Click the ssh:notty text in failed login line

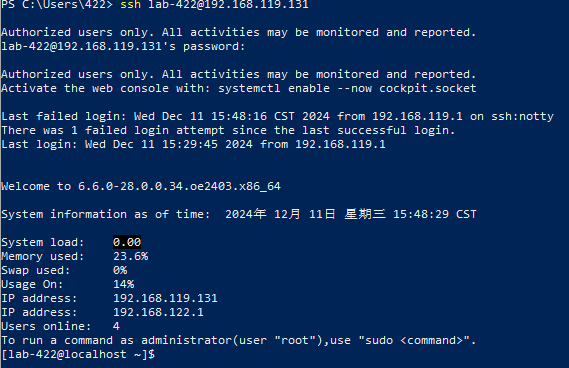522,116
